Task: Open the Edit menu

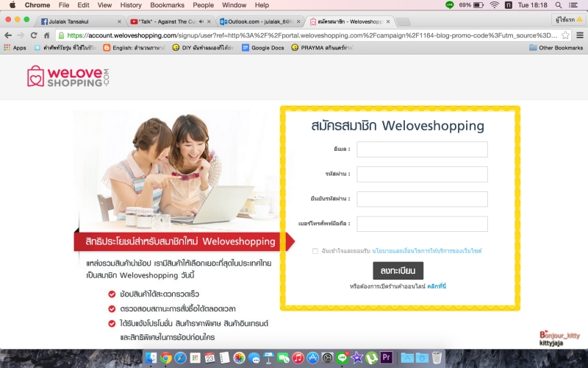Action: point(83,5)
